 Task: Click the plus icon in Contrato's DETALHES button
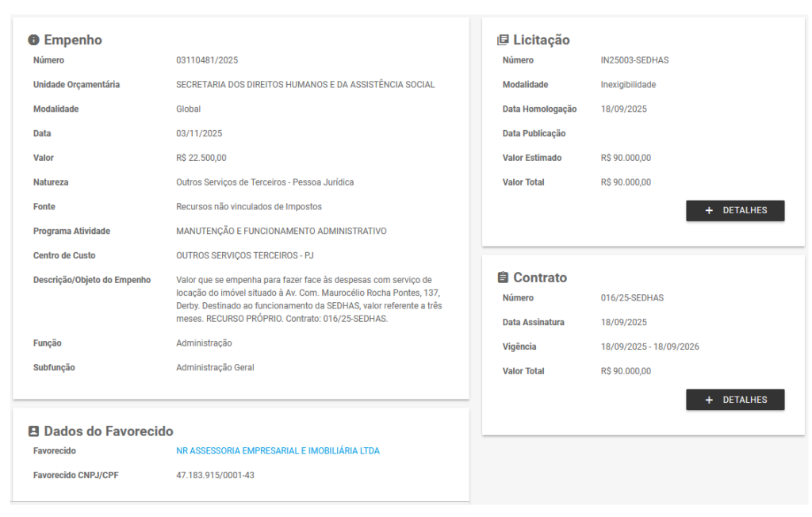tap(709, 400)
